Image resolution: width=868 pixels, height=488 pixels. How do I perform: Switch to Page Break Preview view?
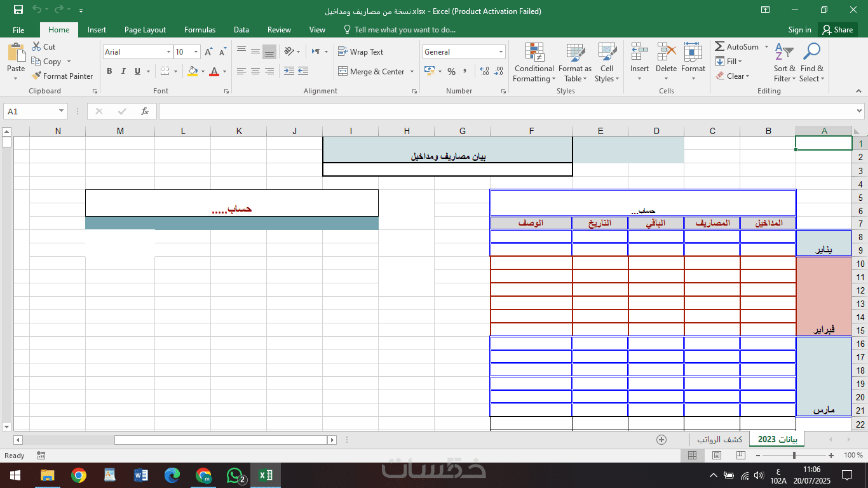740,456
